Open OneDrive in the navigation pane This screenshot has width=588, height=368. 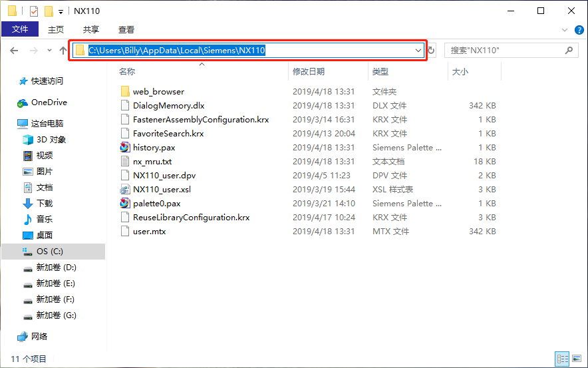click(x=49, y=102)
